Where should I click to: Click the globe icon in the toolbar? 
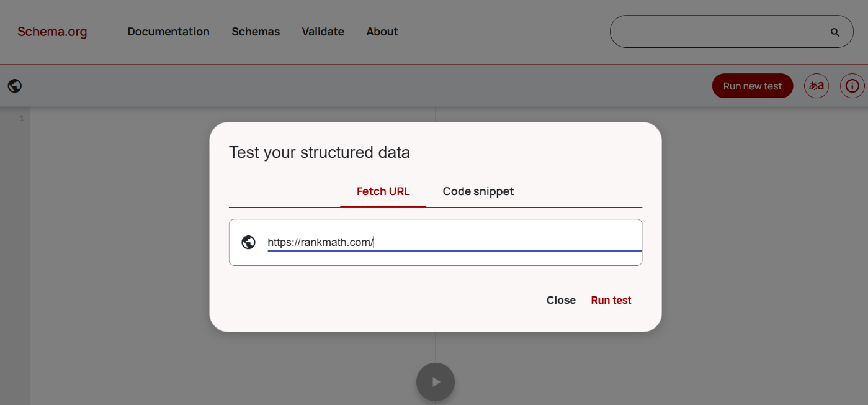click(x=15, y=86)
